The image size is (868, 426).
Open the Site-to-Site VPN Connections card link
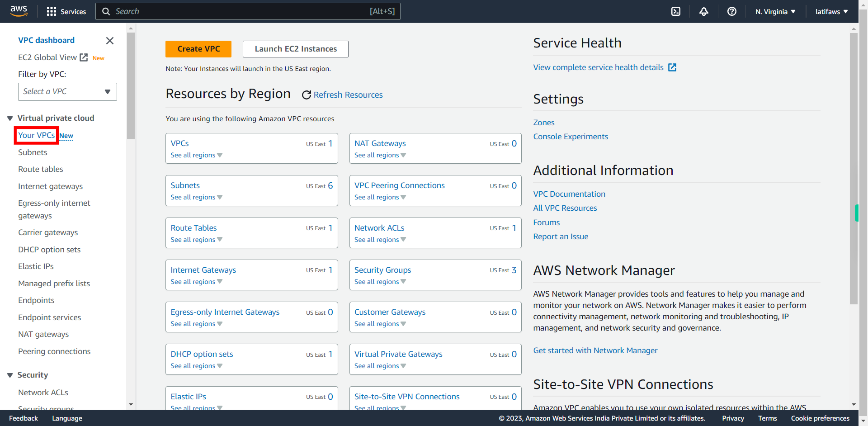point(407,397)
